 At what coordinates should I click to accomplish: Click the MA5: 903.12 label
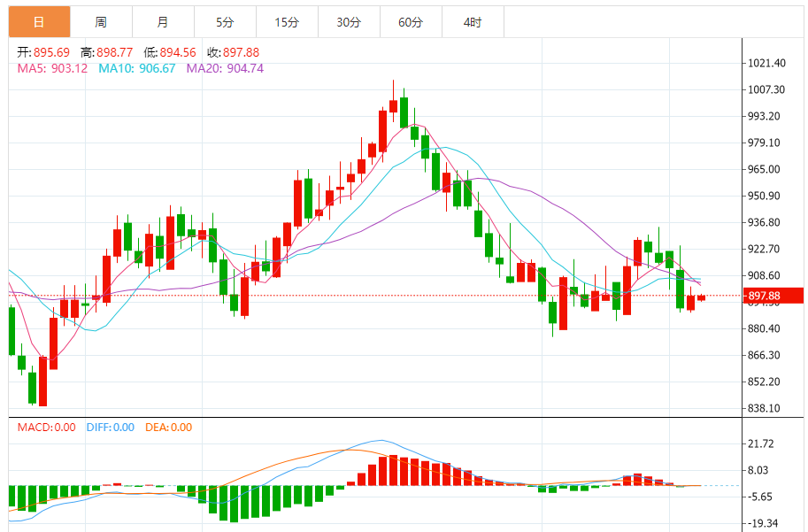click(52, 68)
